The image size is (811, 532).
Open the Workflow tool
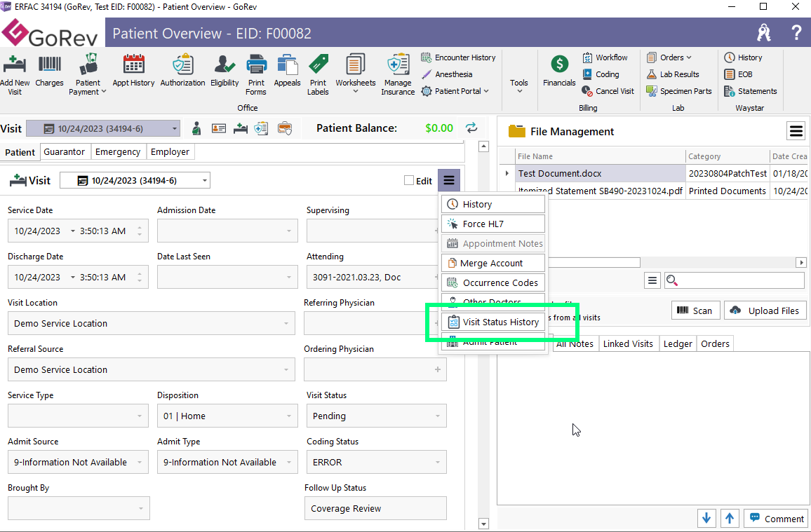[x=605, y=57]
